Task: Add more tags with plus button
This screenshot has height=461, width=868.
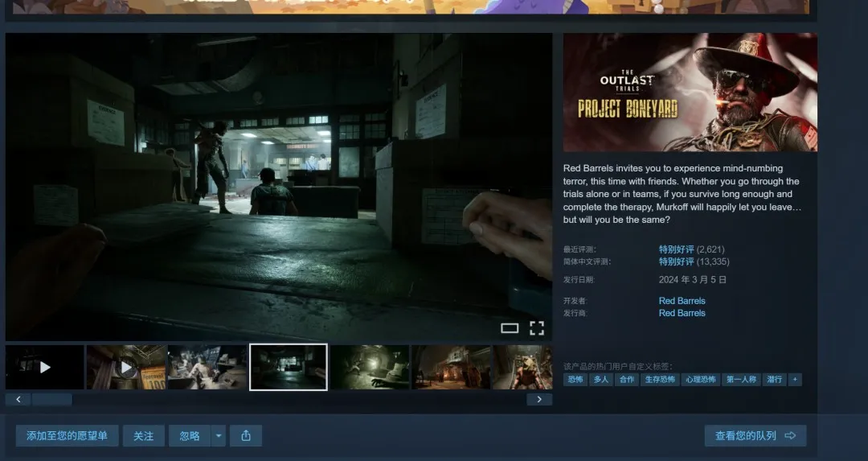Action: point(795,380)
